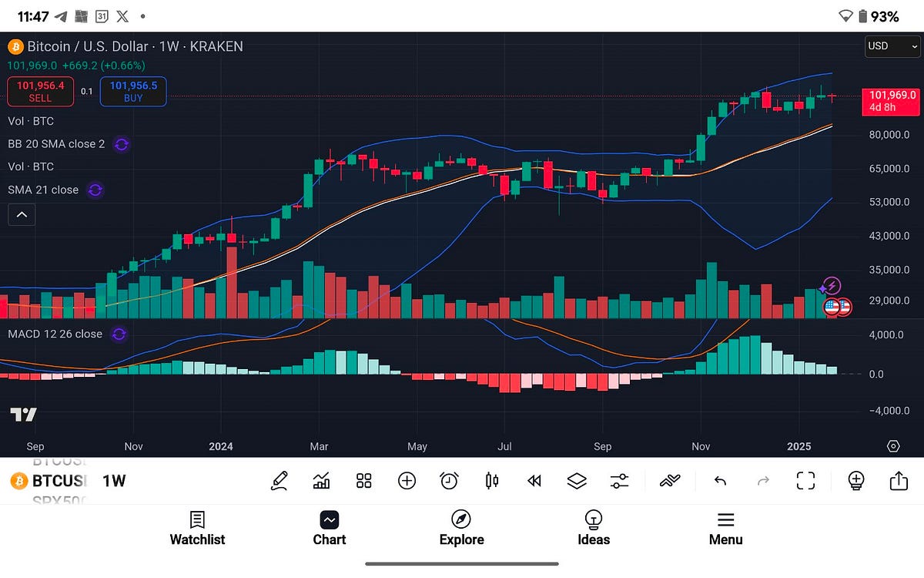Image resolution: width=924 pixels, height=578 pixels.
Task: Switch to the Watchlist tab
Action: [197, 529]
